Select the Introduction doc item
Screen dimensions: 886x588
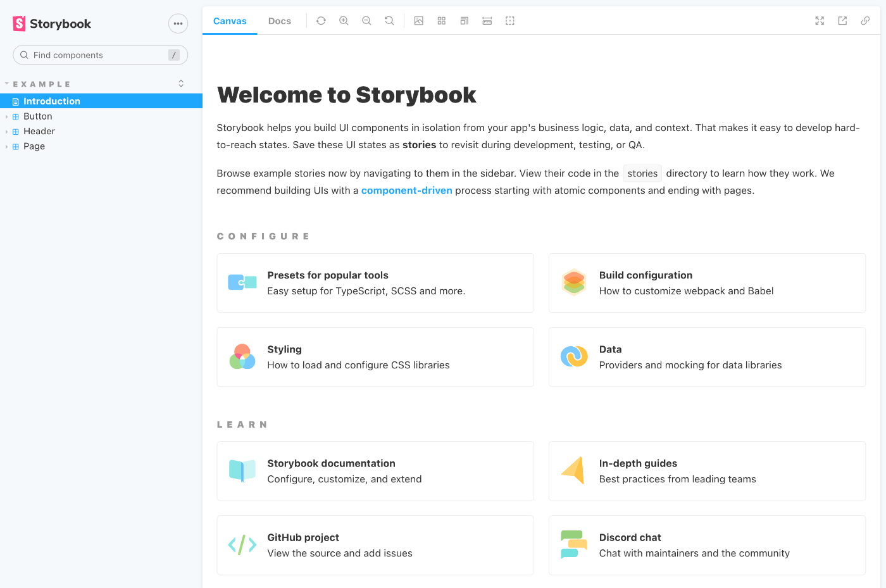click(101, 101)
